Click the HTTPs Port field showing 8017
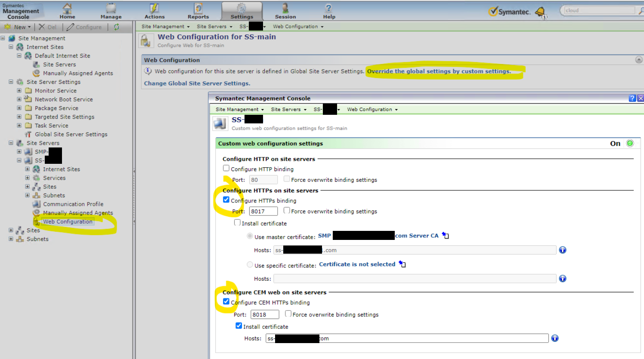 (263, 211)
